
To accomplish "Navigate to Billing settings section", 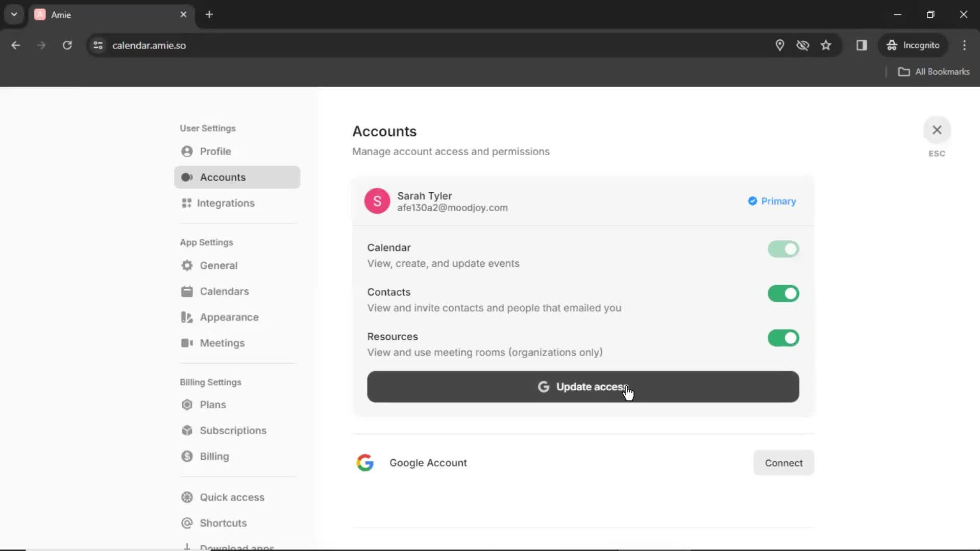I will [211, 382].
